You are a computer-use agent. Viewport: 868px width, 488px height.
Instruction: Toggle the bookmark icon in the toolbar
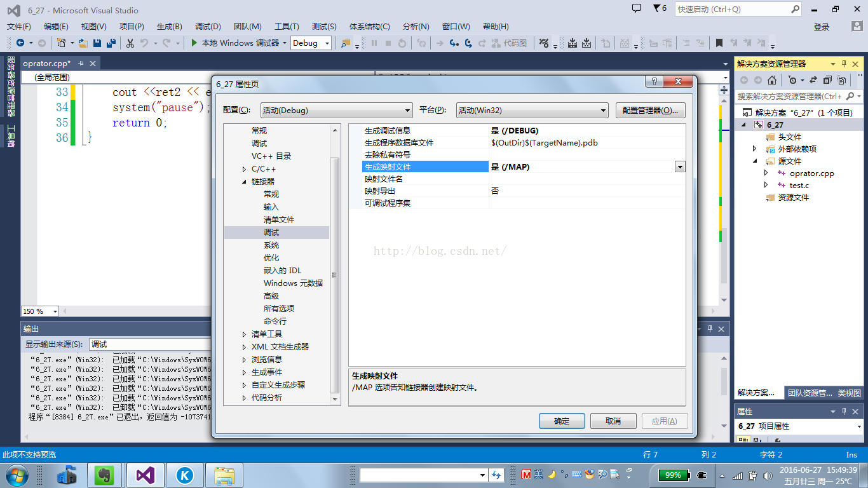(x=719, y=43)
